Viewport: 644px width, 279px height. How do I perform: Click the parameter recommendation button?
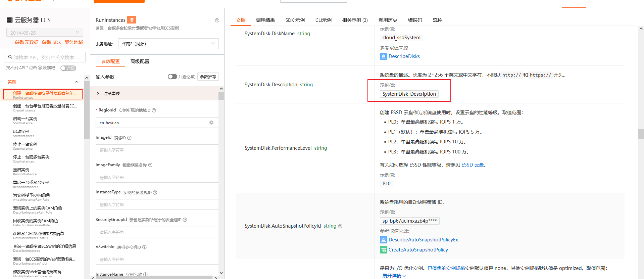tap(208, 77)
